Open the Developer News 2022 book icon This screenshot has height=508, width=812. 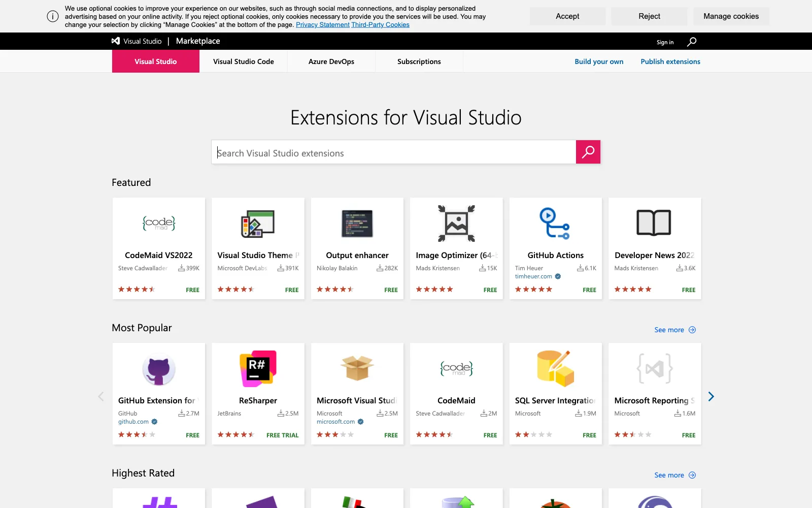click(654, 223)
